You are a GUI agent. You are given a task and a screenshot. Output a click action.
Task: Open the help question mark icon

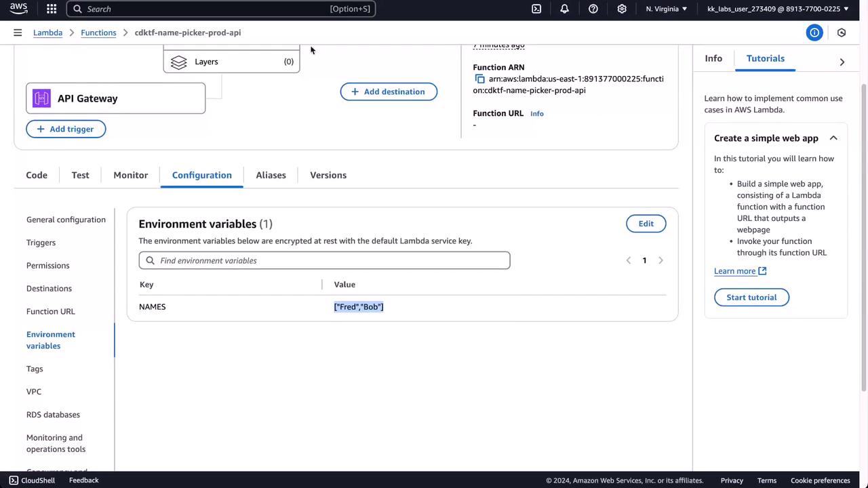pos(593,9)
